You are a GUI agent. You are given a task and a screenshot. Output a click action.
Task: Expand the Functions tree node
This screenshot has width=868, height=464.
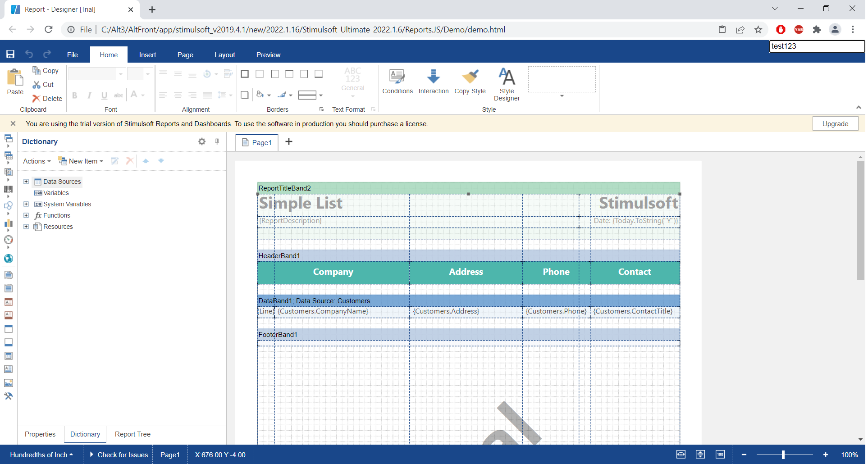(x=26, y=215)
